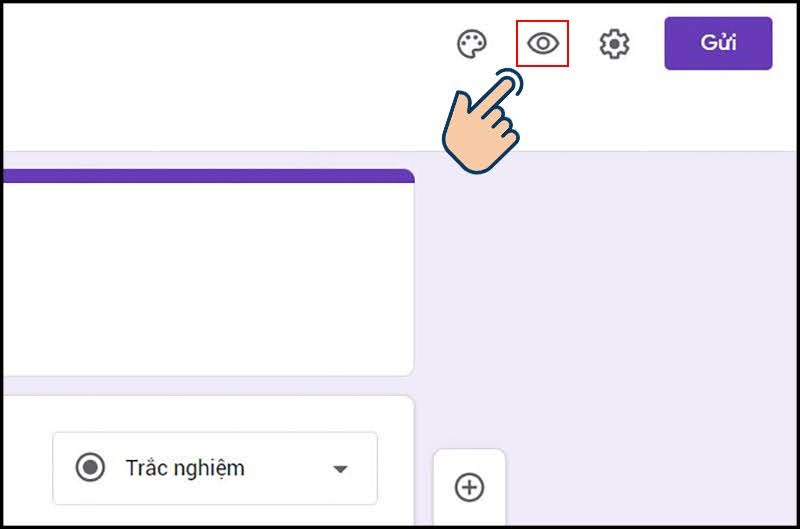Click the cog icon left of Gửi
This screenshot has width=800, height=529.
614,45
